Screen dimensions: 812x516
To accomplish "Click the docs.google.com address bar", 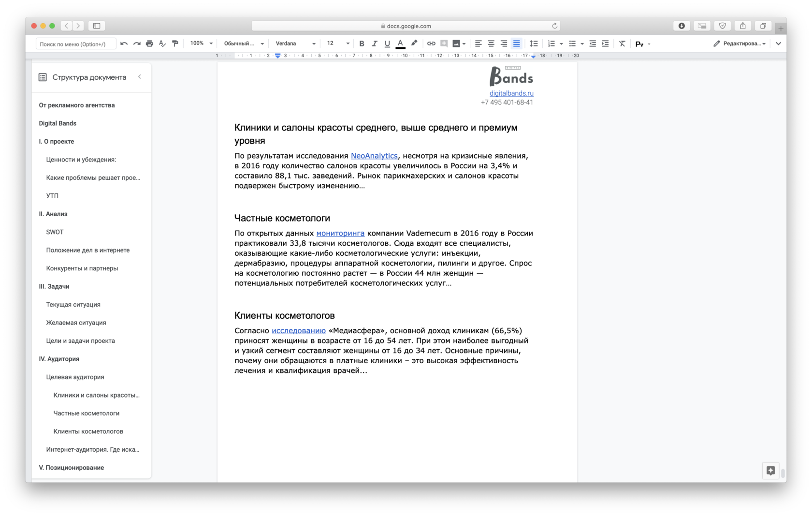I will coord(406,26).
